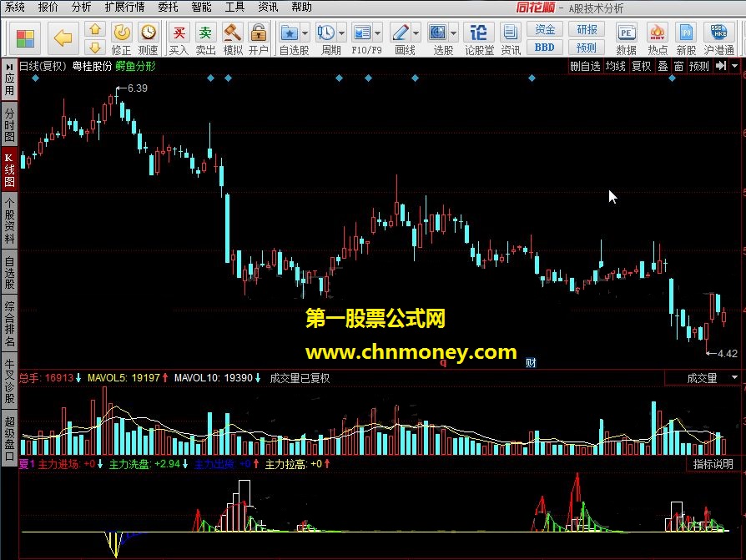Expand the 画线 dropdown arrow

tap(416, 33)
